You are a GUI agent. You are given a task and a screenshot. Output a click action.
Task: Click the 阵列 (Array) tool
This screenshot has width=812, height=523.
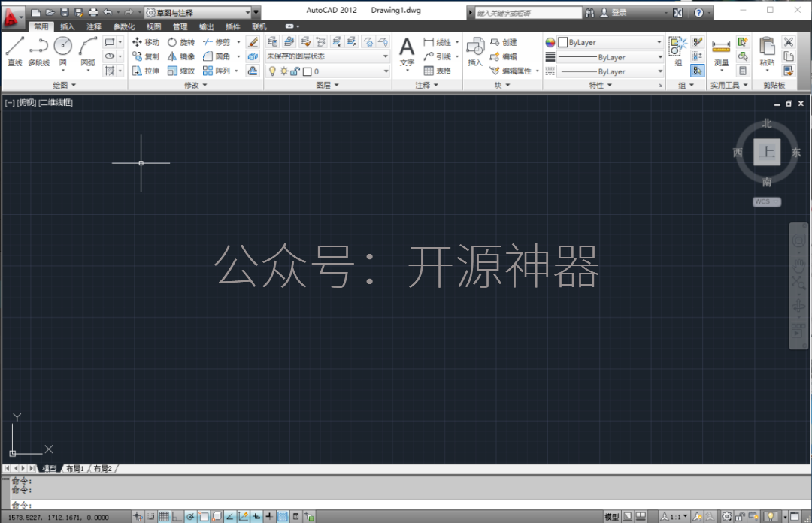[x=217, y=71]
